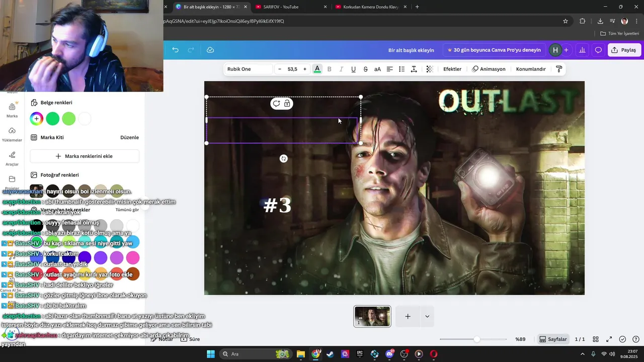The image size is (644, 362).
Task: Check the cloud save status icon
Action: click(210, 50)
